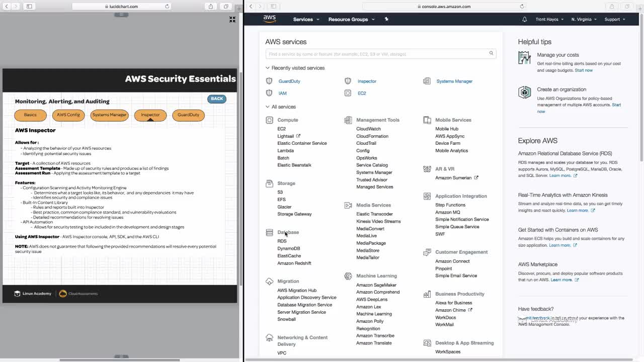Click the GuardDuty shield icon
This screenshot has width=644, height=362.
[269, 81]
